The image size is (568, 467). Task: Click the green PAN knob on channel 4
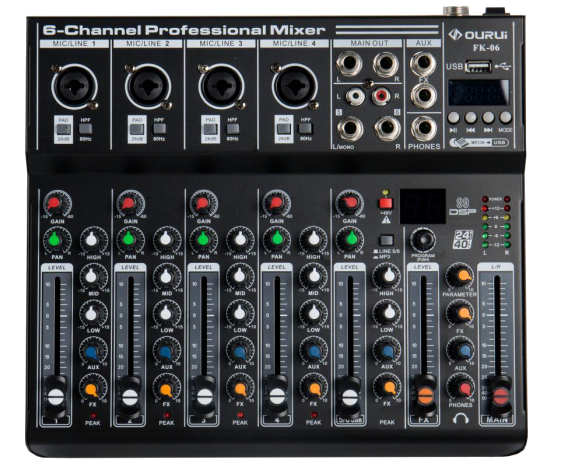[277, 239]
